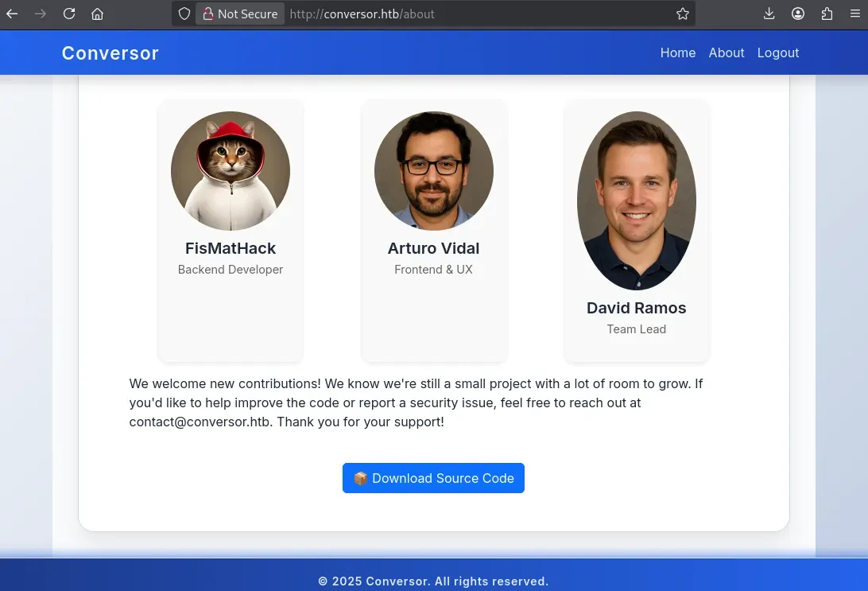Click the URL address bar
The width and height of the screenshot is (868, 591).
[x=477, y=14]
